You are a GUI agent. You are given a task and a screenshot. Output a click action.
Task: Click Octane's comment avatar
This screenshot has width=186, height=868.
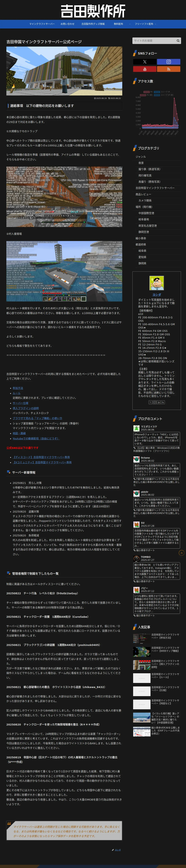tap(136, 459)
